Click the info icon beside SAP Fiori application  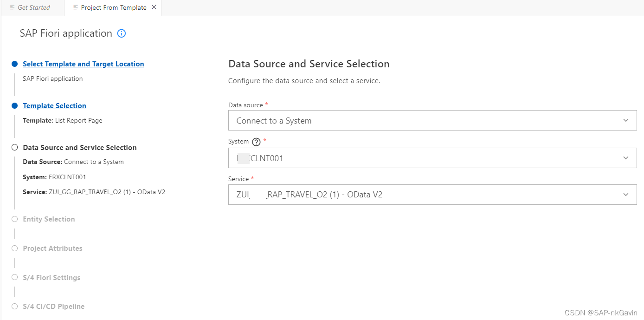[x=122, y=33]
